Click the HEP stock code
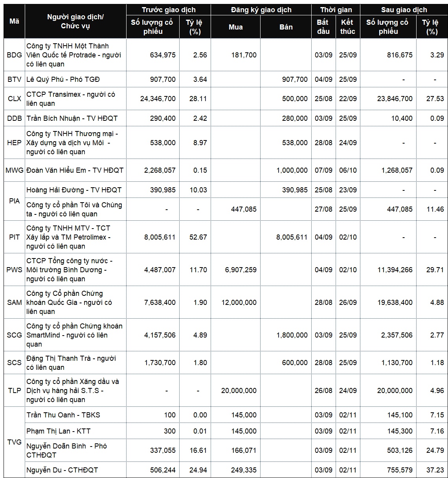 (x=15, y=143)
